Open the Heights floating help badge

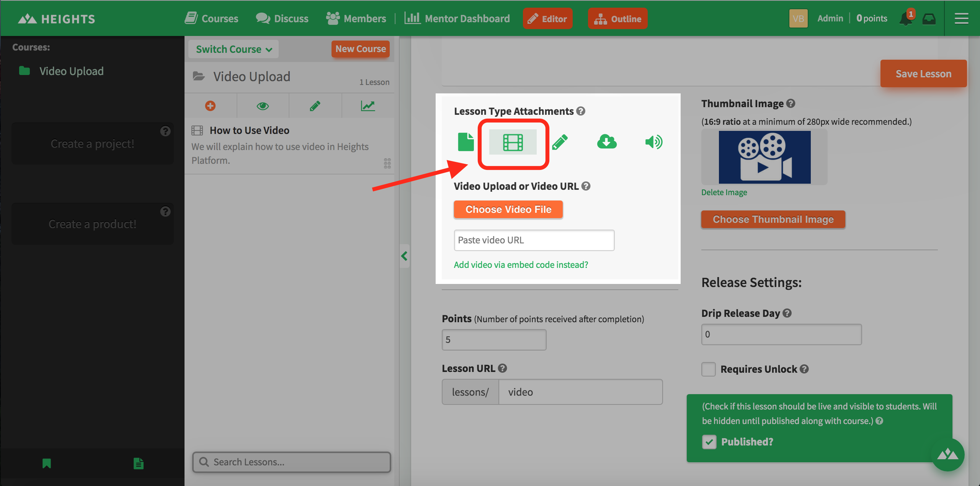948,455
